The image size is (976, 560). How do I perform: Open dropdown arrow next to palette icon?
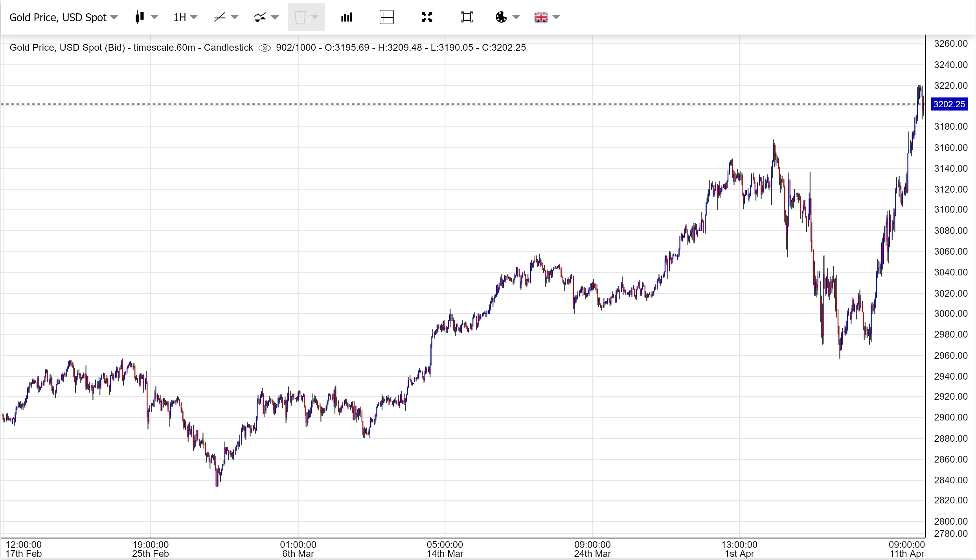(x=516, y=17)
